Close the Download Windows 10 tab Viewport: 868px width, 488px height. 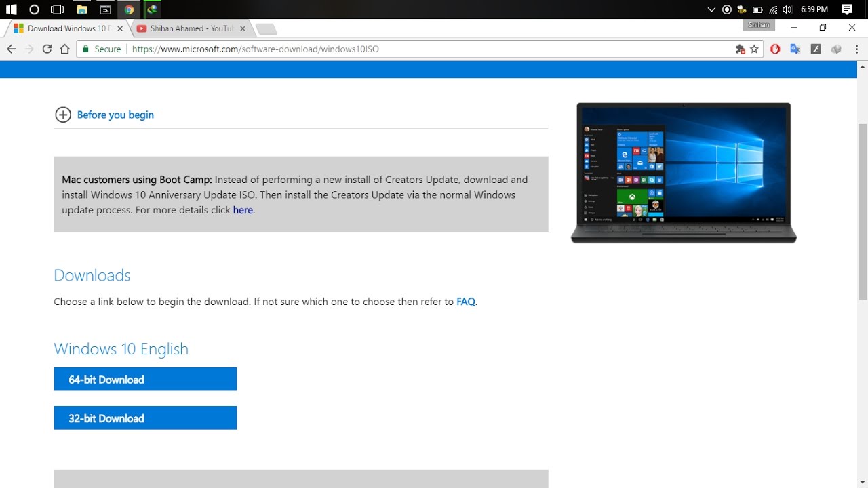click(120, 28)
